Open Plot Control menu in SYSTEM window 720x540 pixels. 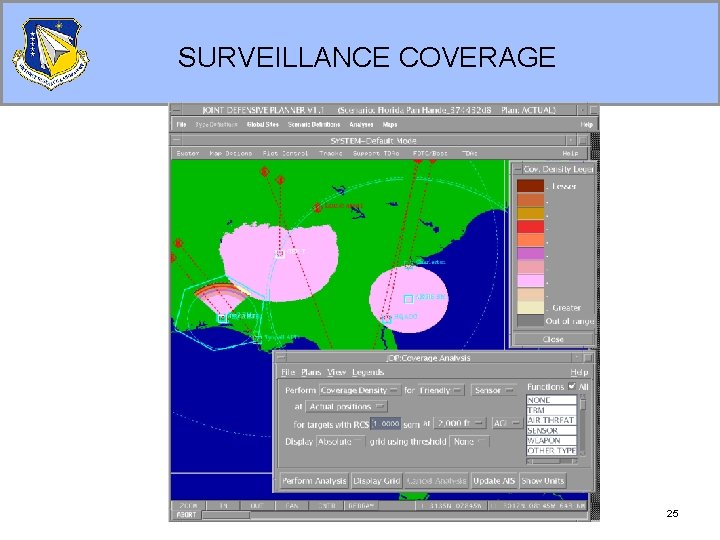285,153
